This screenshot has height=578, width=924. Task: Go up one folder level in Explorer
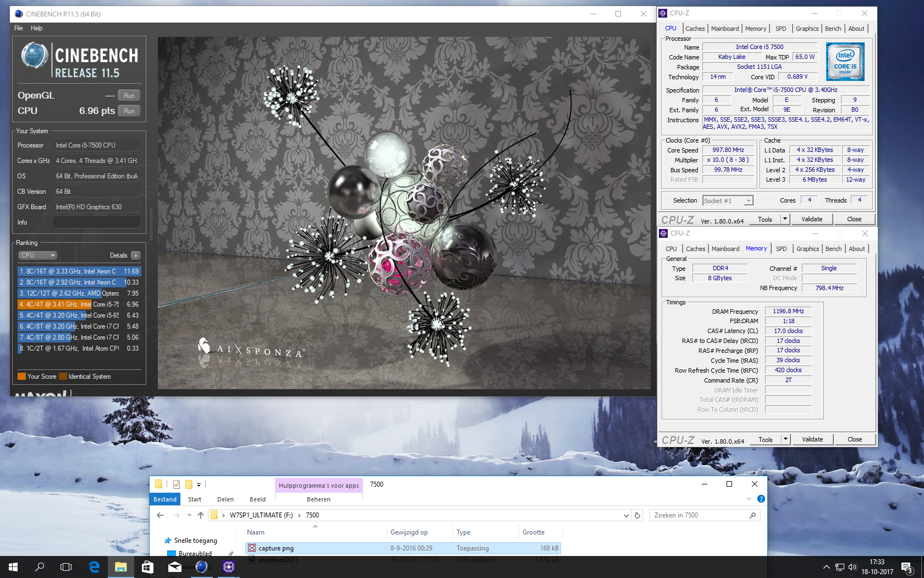[x=201, y=515]
